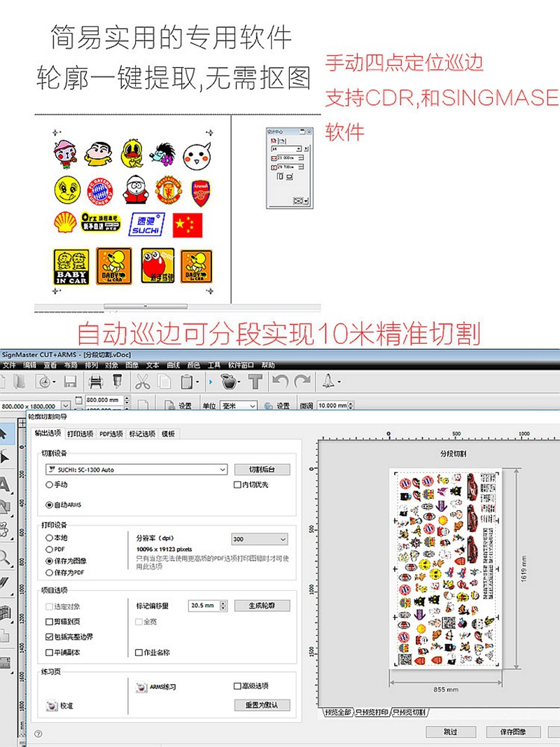The height and width of the screenshot is (747, 560).
Task: Click the Paste clipboard icon
Action: [x=187, y=382]
